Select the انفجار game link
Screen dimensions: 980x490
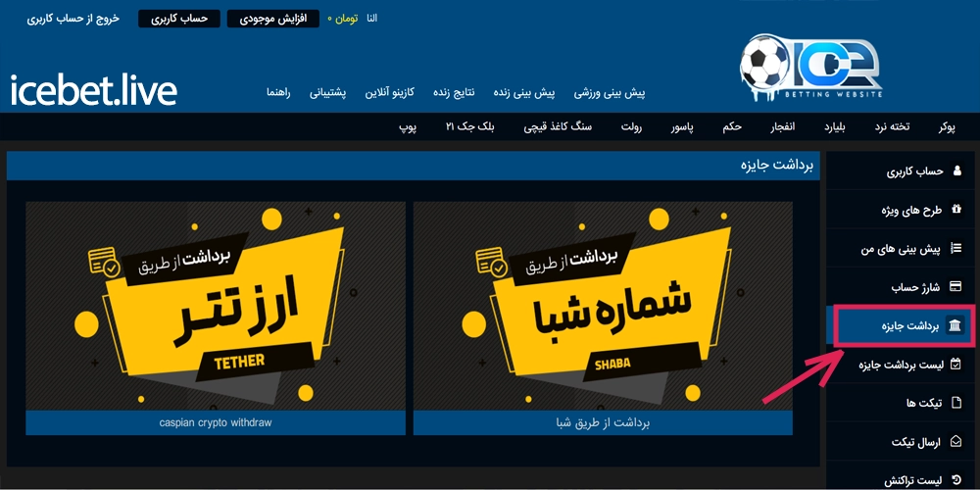click(x=782, y=127)
